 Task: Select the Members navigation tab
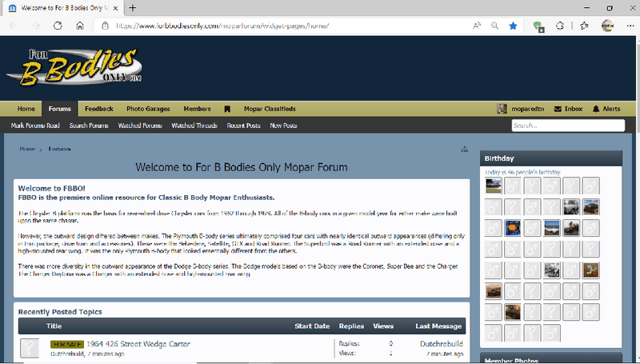pos(197,109)
